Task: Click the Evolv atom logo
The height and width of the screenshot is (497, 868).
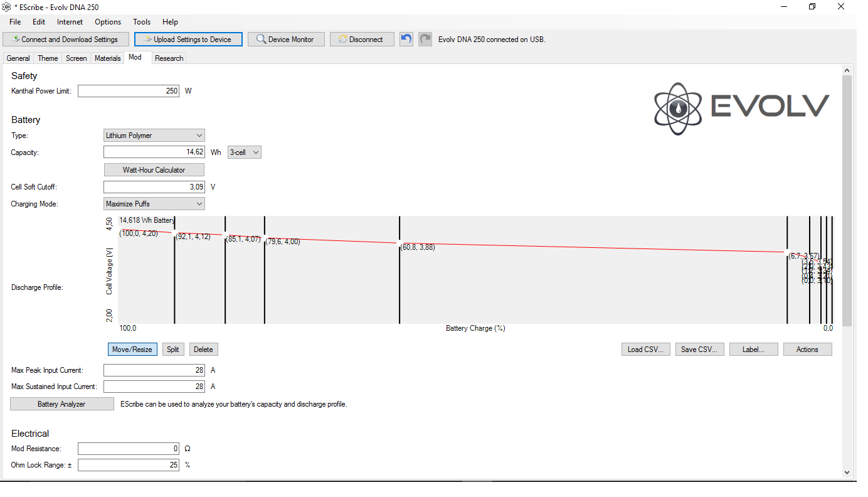Action: tap(677, 109)
